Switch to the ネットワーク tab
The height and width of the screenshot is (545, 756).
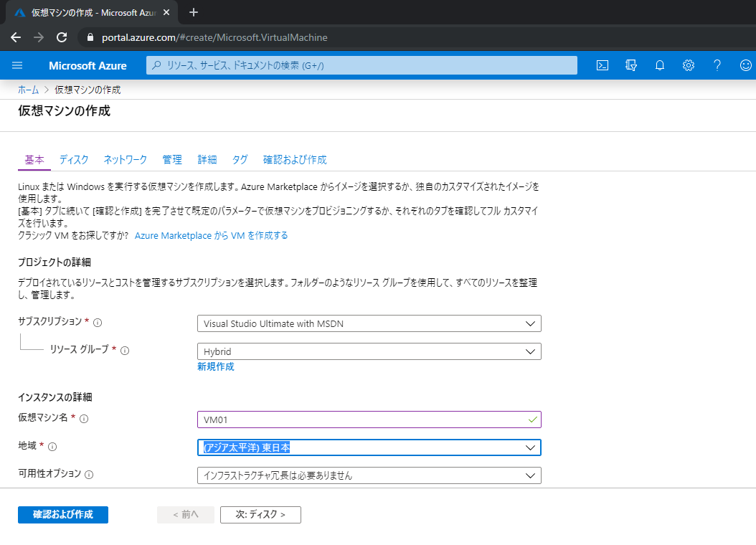click(x=126, y=160)
